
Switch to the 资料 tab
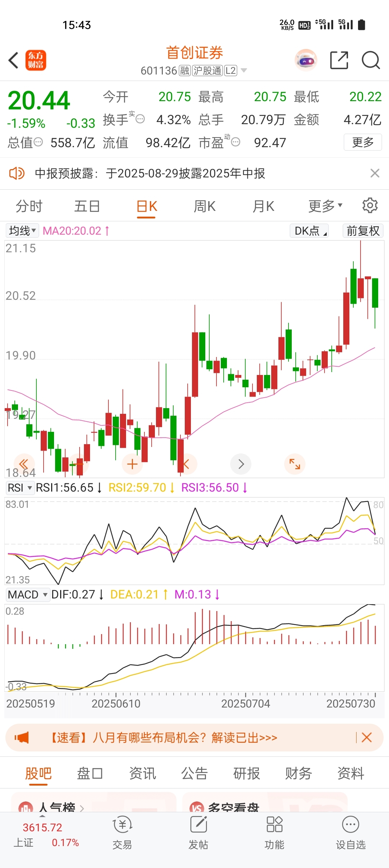[350, 773]
